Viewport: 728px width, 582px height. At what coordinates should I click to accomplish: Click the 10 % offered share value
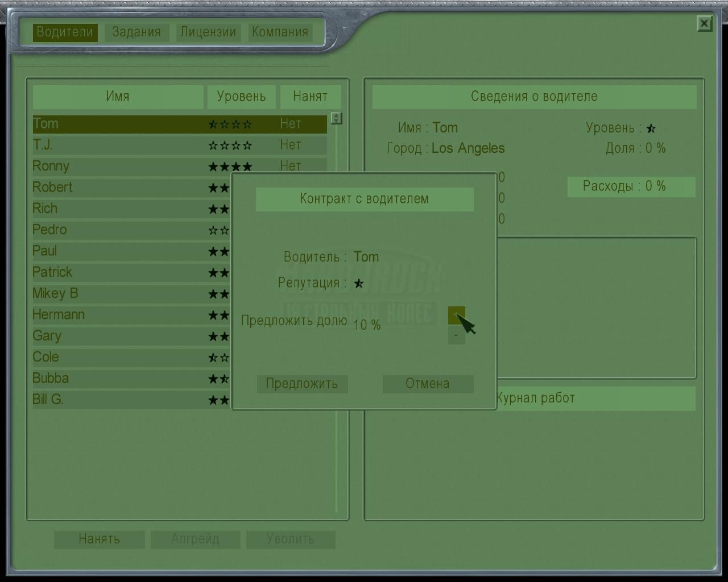[367, 325]
